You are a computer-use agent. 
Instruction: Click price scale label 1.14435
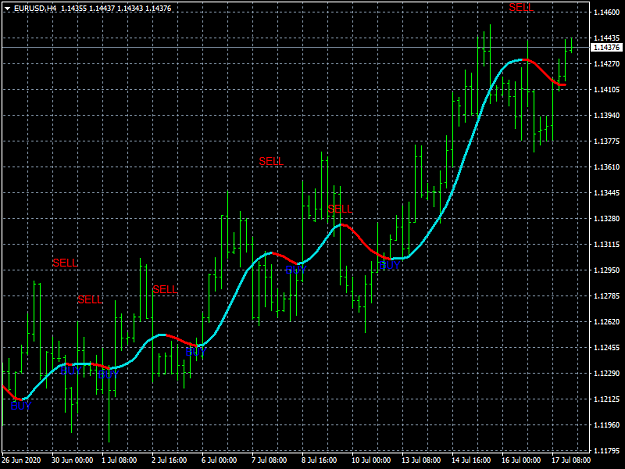click(x=607, y=38)
